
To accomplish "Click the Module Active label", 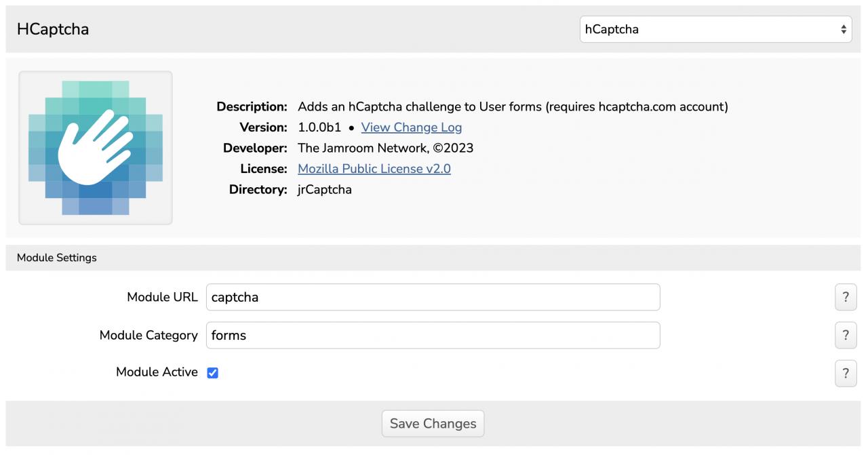I will click(x=157, y=372).
